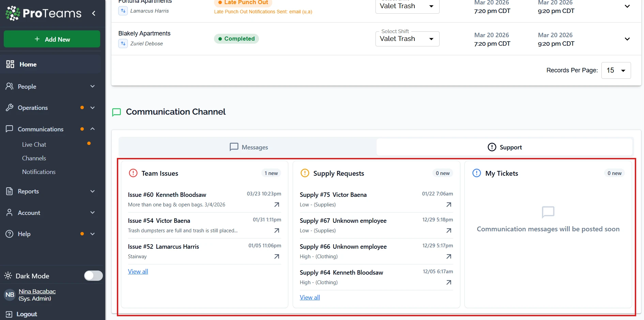Screen dimensions: 644x320
Task: Click View all under Team Issues
Action: tap(138, 272)
